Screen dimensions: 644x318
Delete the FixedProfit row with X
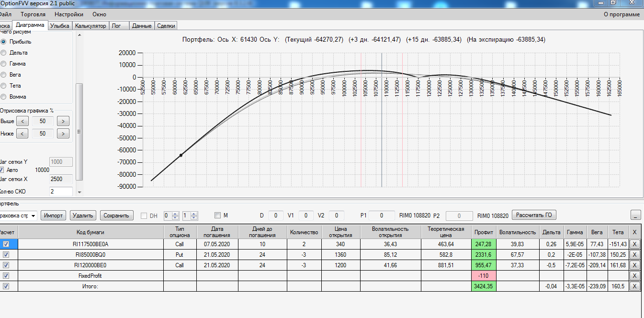pos(634,276)
